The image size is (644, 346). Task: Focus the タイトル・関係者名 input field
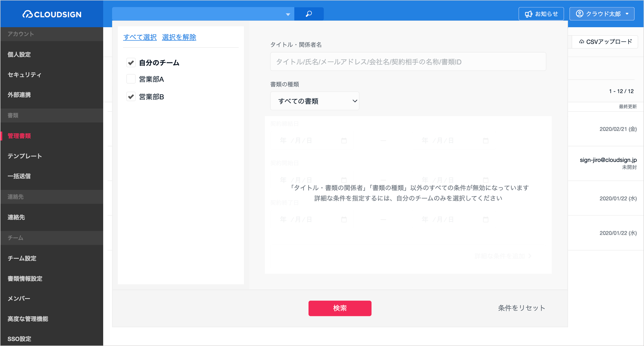[x=408, y=61]
